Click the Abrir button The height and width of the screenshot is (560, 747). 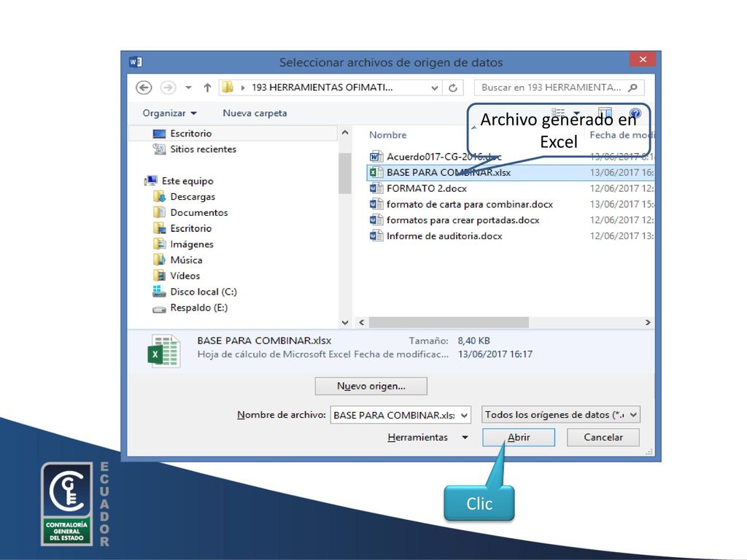click(519, 437)
